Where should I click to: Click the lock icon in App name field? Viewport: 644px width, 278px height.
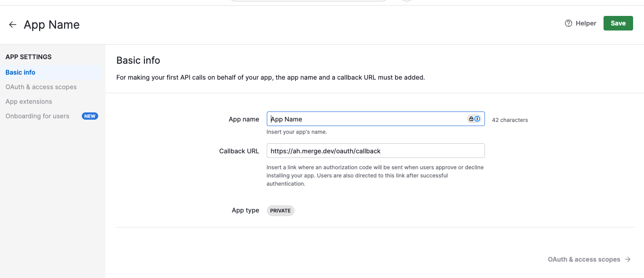point(471,119)
